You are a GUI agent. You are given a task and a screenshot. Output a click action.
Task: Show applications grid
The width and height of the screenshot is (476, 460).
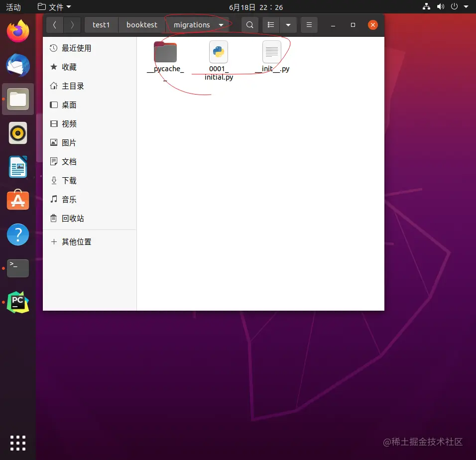(18, 443)
